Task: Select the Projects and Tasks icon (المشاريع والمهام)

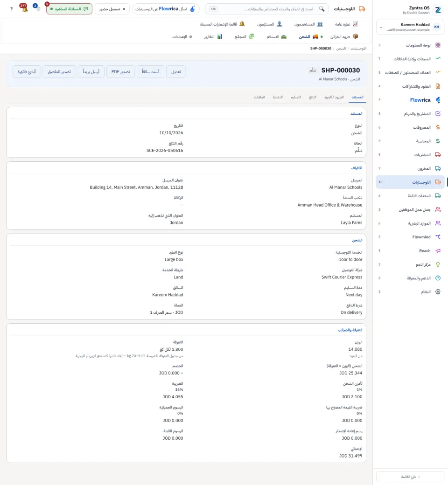Action: [438, 113]
